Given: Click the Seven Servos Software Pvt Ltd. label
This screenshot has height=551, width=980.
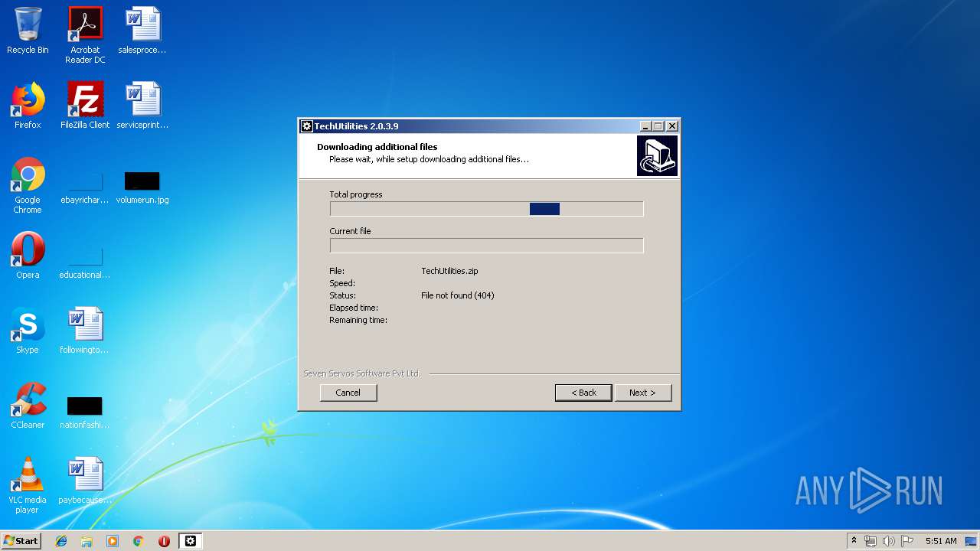Looking at the screenshot, I should click(x=362, y=373).
